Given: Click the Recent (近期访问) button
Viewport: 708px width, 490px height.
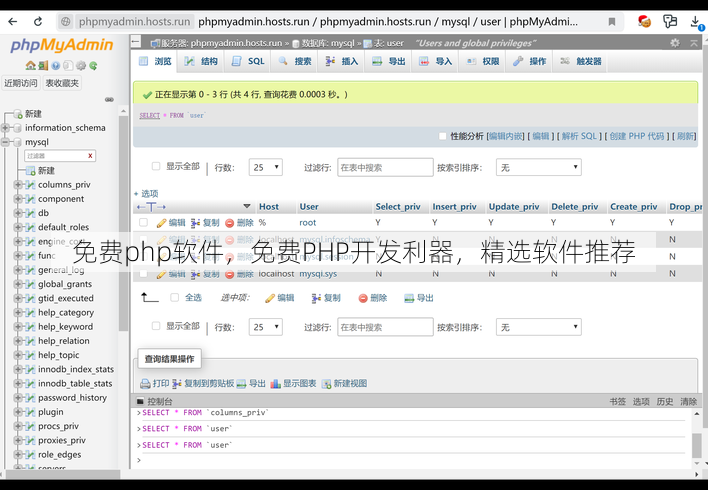Looking at the screenshot, I should coord(21,83).
